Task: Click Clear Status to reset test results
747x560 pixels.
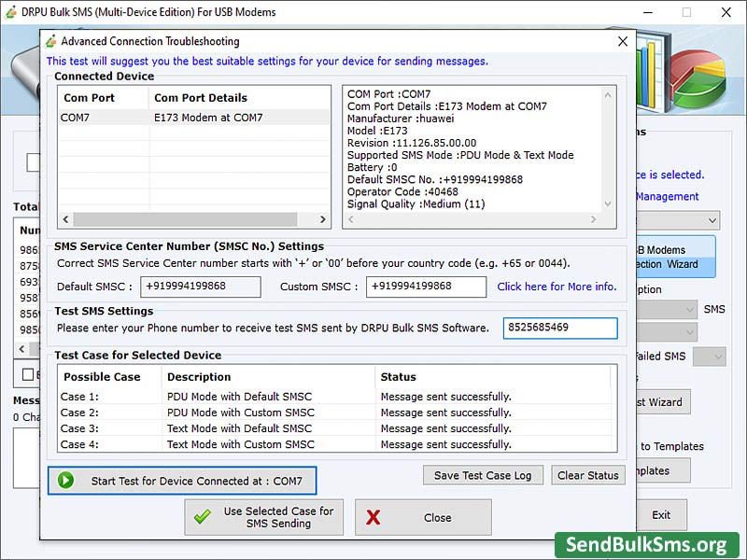Action: (588, 475)
